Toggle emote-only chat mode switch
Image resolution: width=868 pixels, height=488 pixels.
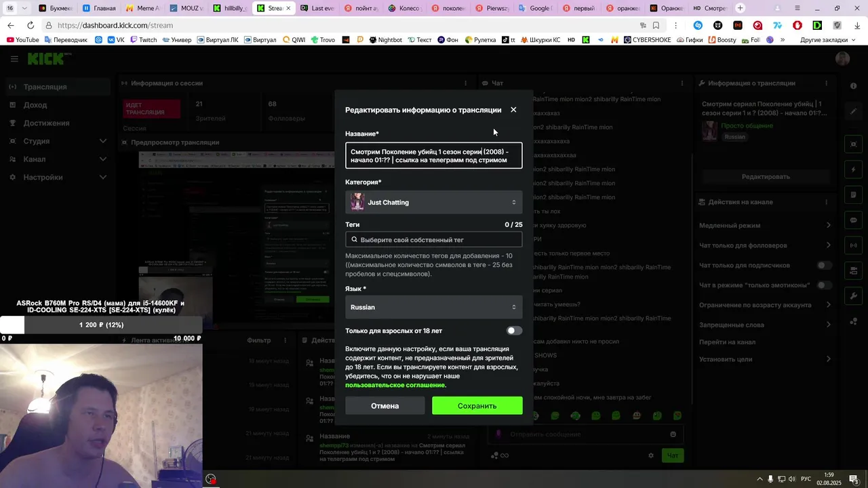[824, 285]
